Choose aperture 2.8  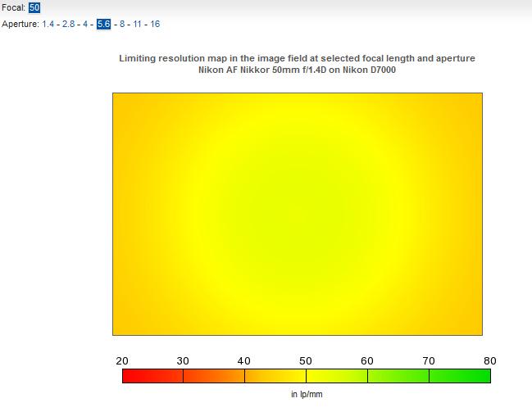(x=68, y=24)
